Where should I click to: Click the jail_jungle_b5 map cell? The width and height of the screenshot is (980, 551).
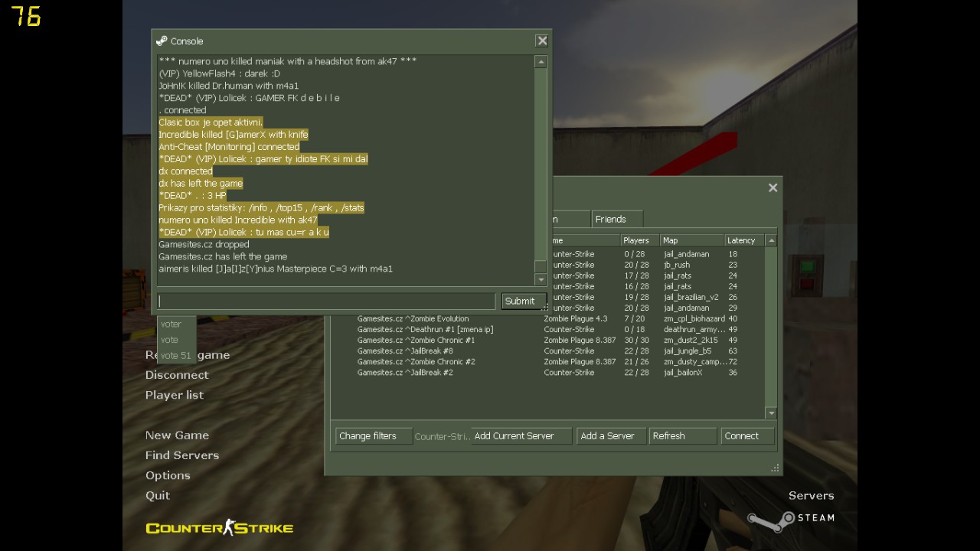[x=688, y=351]
